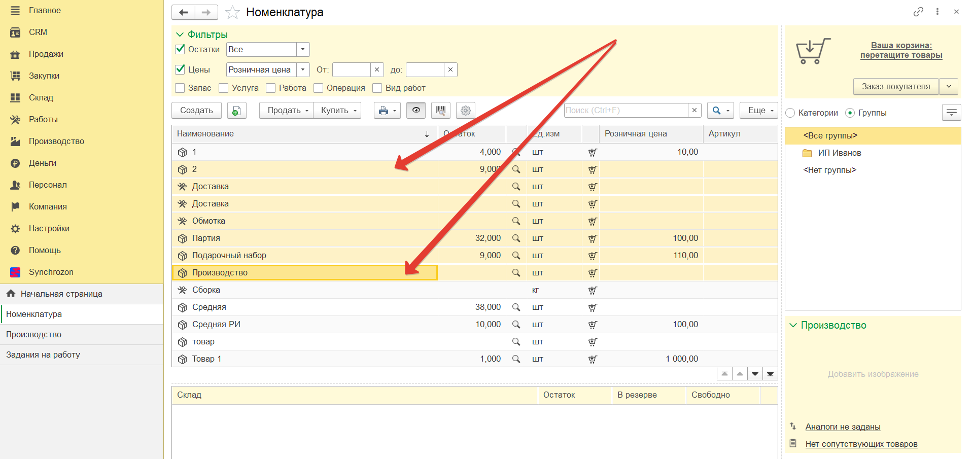
Task: Enable the Услуга checkbox filter
Action: pyautogui.click(x=223, y=88)
